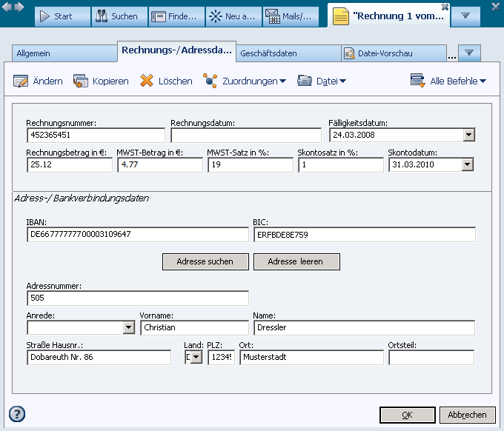Image resolution: width=504 pixels, height=431 pixels.
Task: Open the Land country dropdown
Action: pyautogui.click(x=196, y=358)
